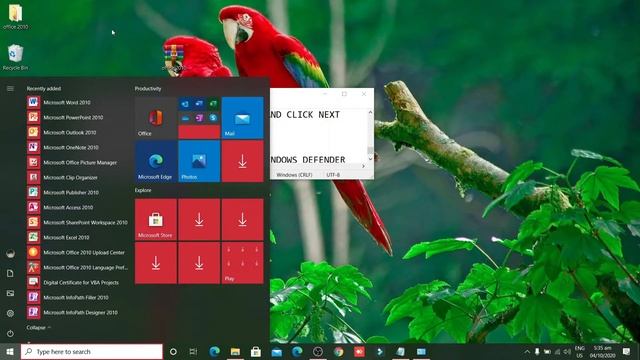Collapse the Recently added list
Viewport: 640px width, 360px height.
(x=38, y=327)
